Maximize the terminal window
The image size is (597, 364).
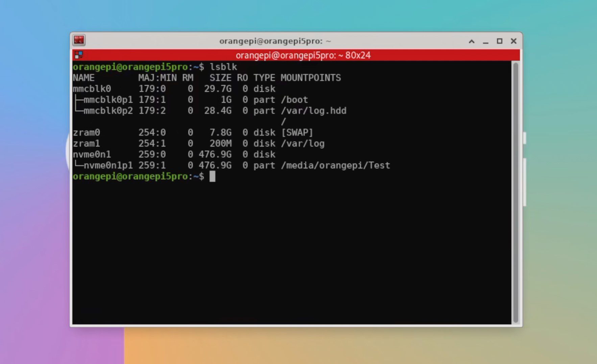click(499, 41)
